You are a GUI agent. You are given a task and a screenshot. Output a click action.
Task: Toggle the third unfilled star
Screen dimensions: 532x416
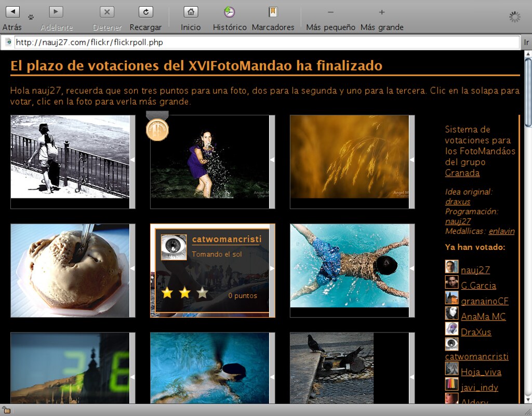tap(202, 293)
